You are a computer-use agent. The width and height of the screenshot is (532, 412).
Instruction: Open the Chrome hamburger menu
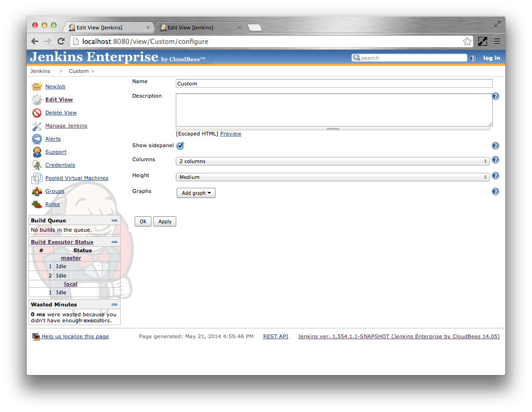click(x=497, y=42)
